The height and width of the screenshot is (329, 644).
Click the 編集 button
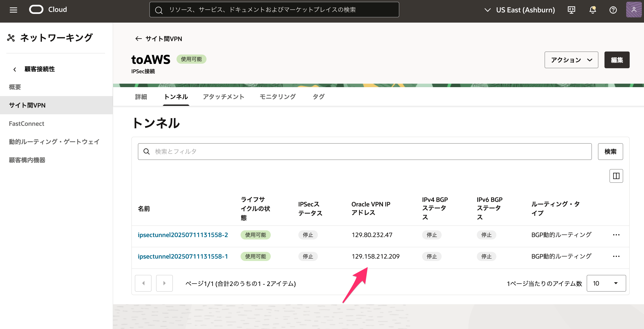(x=617, y=60)
